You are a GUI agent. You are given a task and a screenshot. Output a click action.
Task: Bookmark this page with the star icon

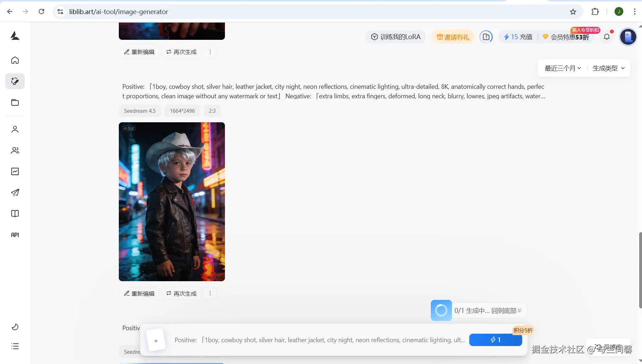pos(573,12)
